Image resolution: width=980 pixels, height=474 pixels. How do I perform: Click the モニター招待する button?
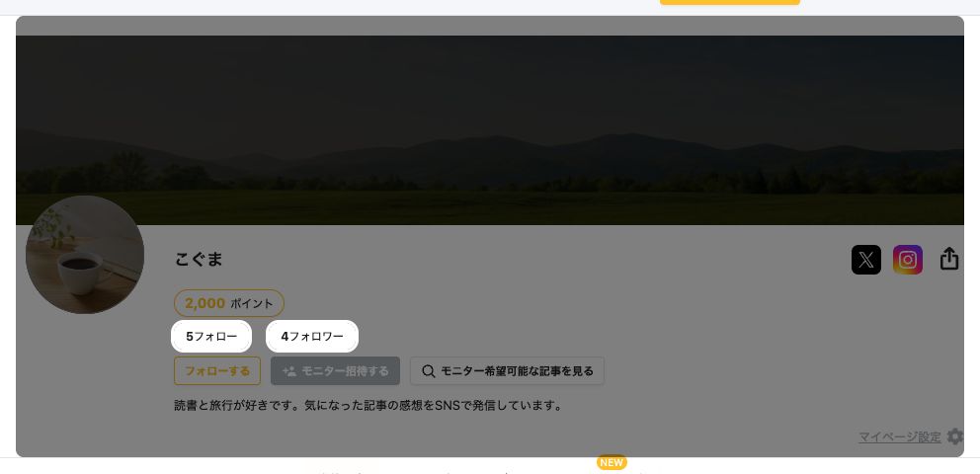pos(335,371)
